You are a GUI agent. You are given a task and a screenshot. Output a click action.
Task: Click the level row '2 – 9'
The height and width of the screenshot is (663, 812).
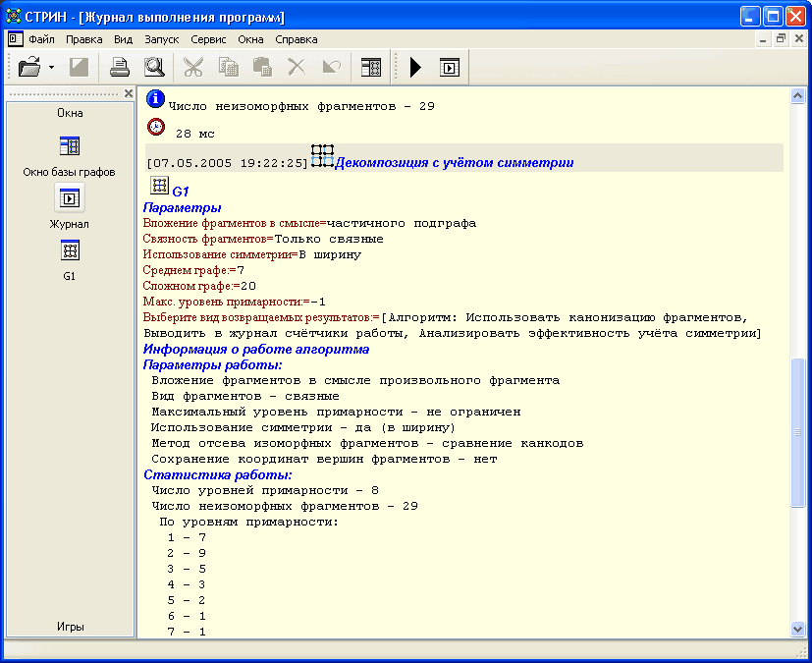point(187,553)
